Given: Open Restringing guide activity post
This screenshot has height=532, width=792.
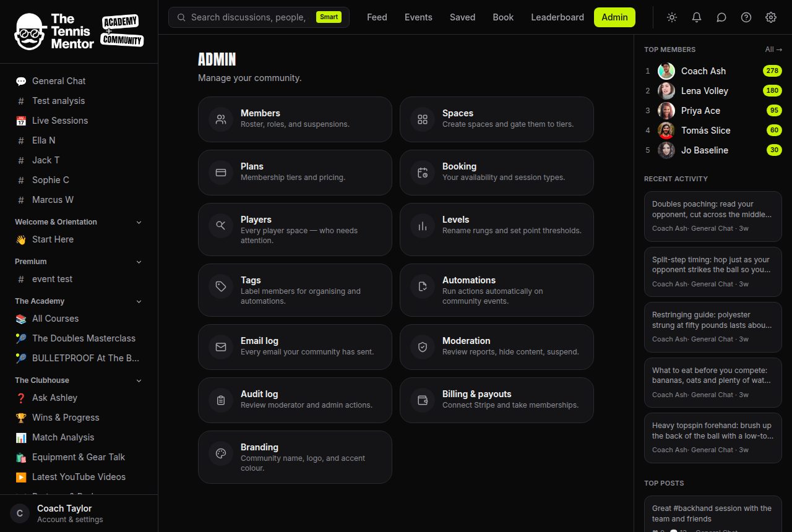Looking at the screenshot, I should (x=713, y=327).
